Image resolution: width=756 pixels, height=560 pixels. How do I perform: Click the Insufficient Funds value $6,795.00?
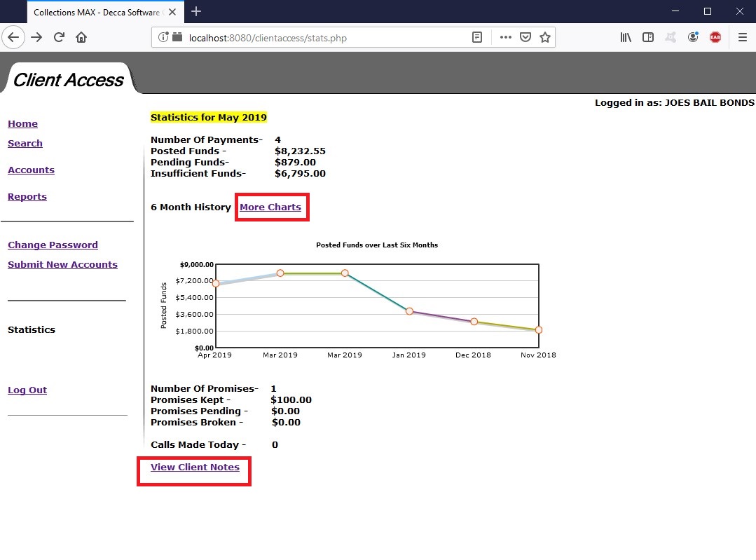coord(300,173)
